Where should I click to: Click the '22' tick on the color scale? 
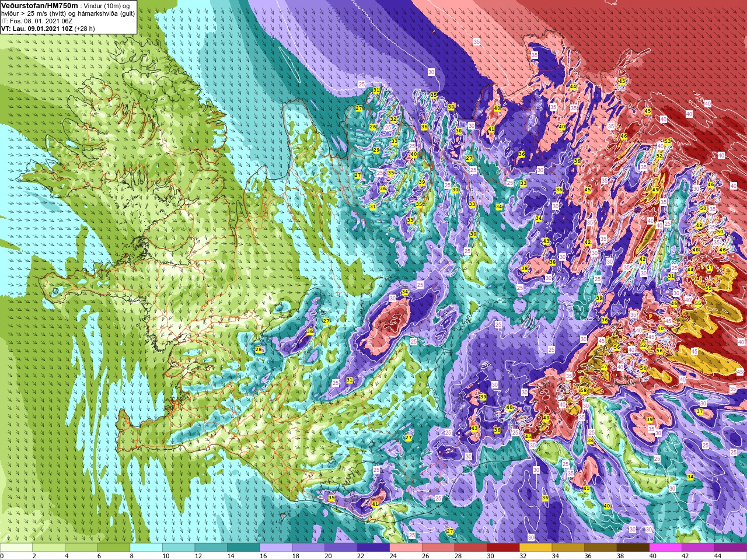coord(360,556)
